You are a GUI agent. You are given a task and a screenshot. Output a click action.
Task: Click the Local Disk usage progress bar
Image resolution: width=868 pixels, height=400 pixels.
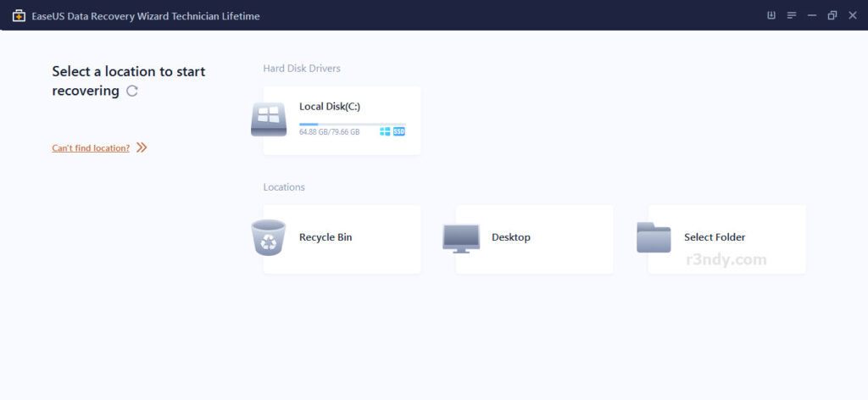[x=352, y=124]
